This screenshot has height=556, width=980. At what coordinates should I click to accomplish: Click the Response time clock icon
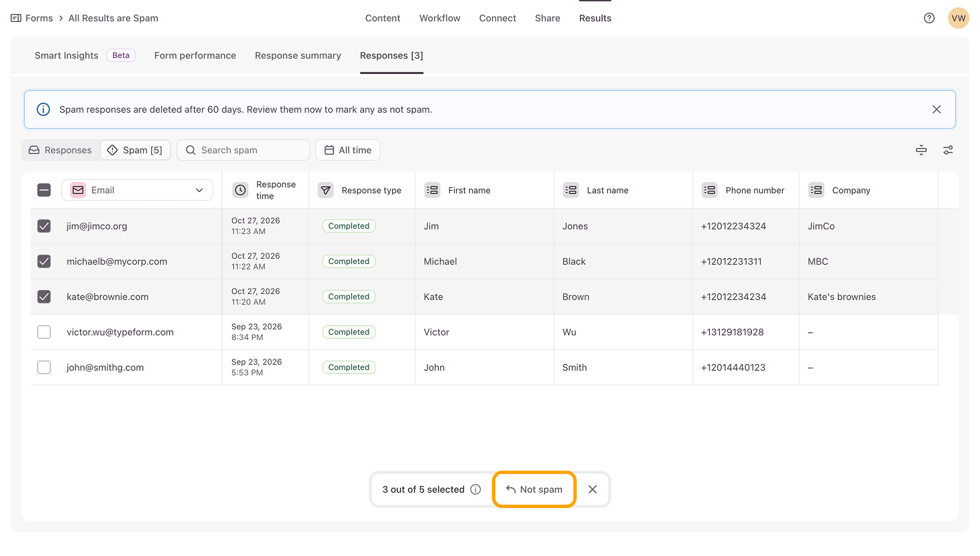tap(240, 190)
